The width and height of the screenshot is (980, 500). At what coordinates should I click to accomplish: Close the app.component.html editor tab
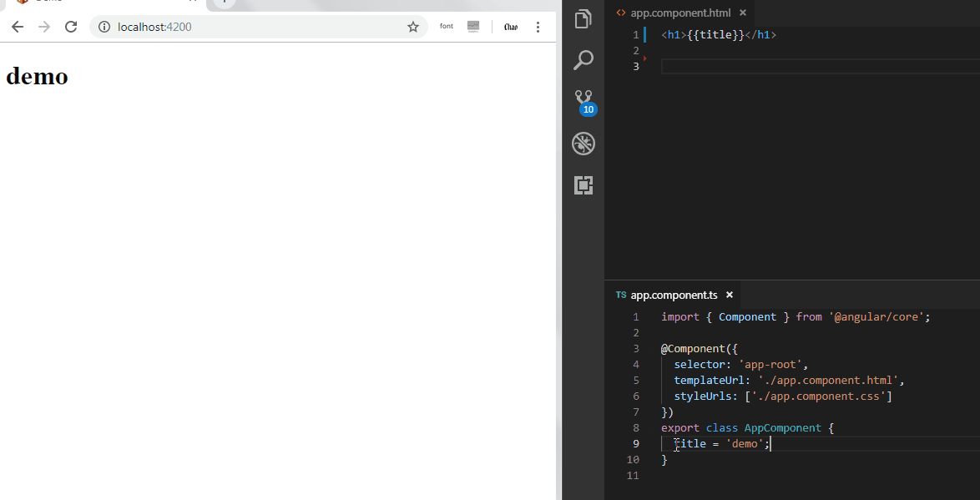pos(742,13)
